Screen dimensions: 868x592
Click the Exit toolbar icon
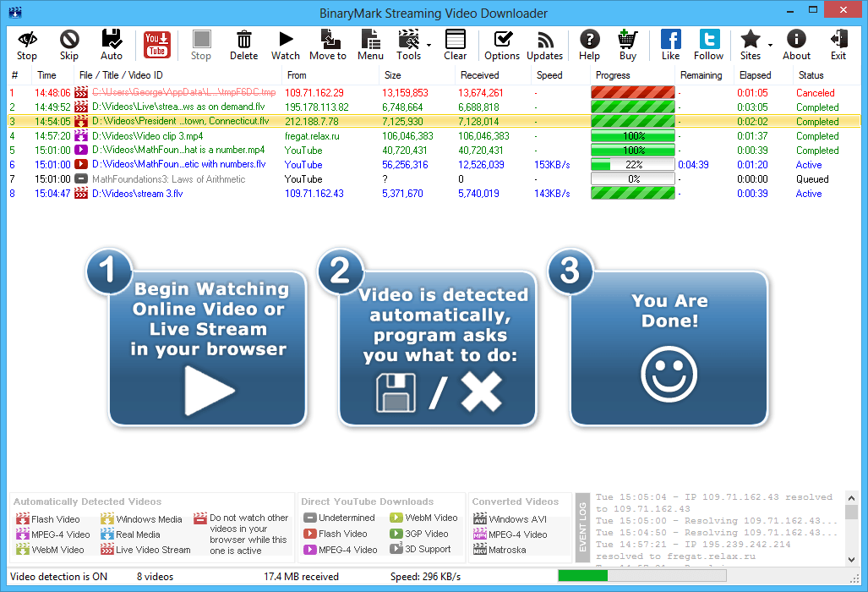(838, 39)
